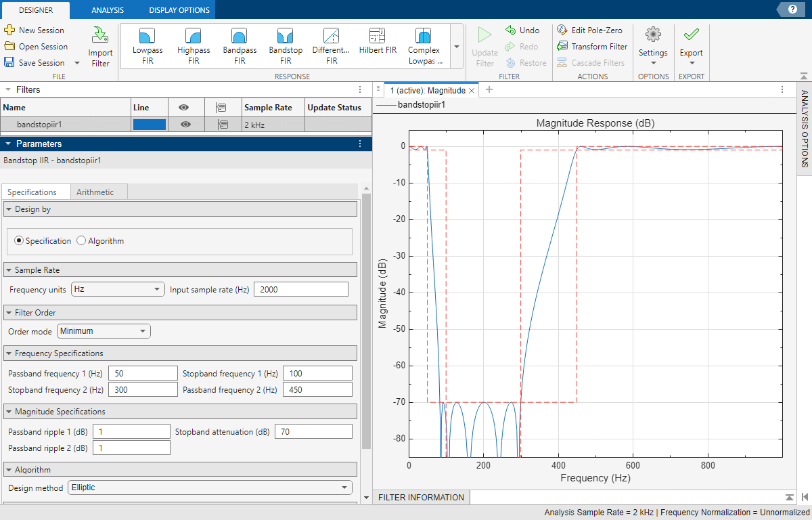Viewport: 812px width, 520px height.
Task: Select the Algorithm design radio button
Action: (81, 240)
